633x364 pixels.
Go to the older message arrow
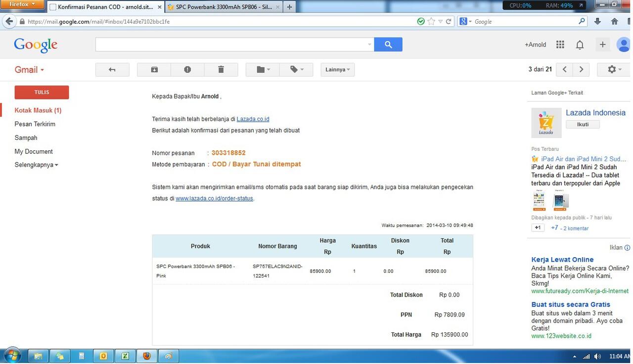pos(581,70)
